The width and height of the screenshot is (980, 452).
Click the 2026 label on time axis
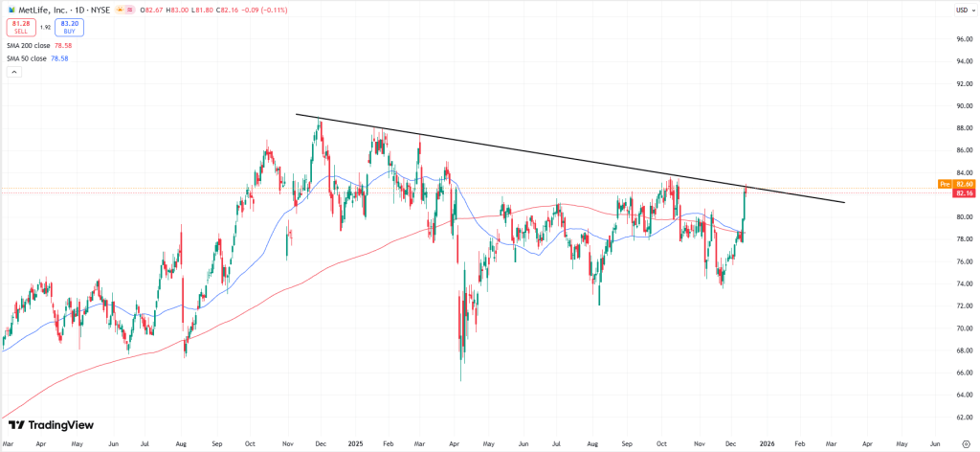[x=766, y=444]
